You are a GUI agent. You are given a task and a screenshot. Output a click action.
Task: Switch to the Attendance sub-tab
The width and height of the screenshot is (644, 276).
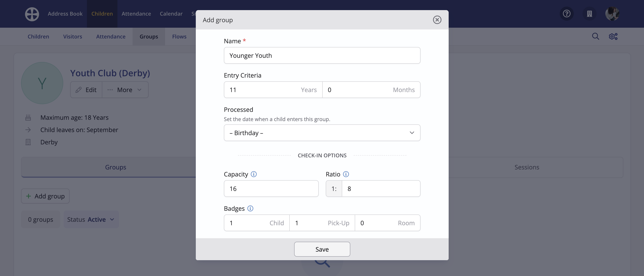[x=111, y=36]
